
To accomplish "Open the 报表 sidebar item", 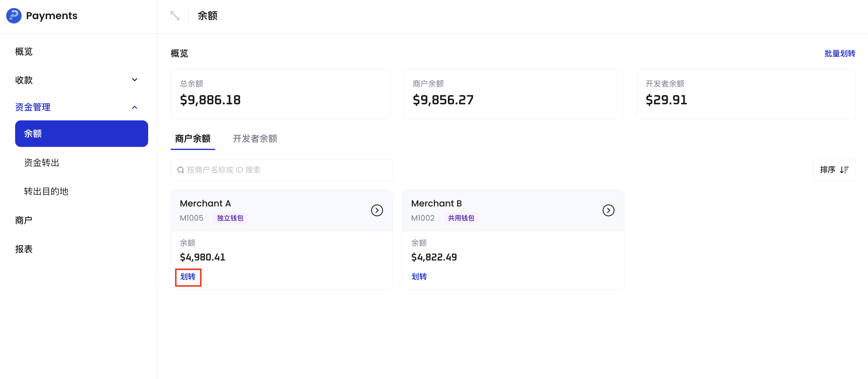I will click(23, 249).
